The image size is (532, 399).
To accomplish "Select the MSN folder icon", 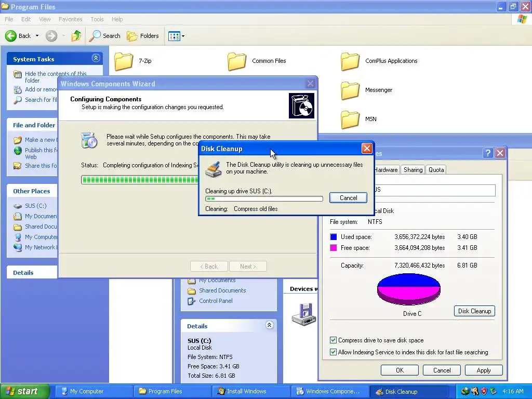I will pos(350,119).
